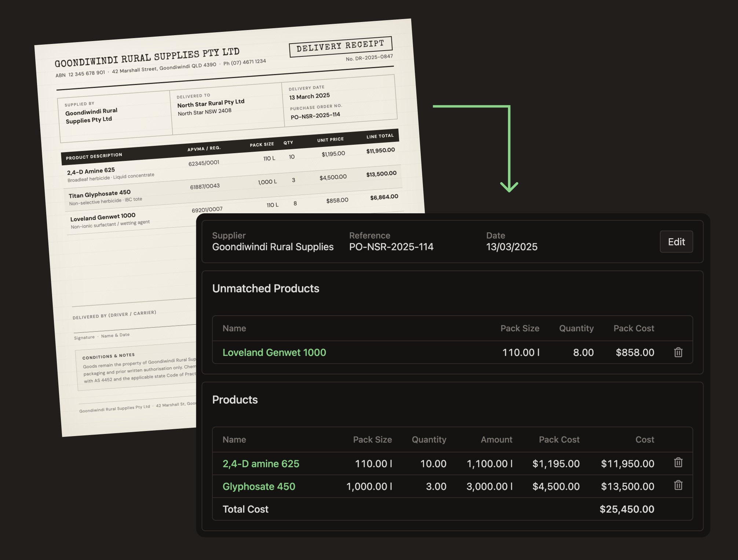
Task: Select the reference PO-NSR-2025-114
Action: 392,247
